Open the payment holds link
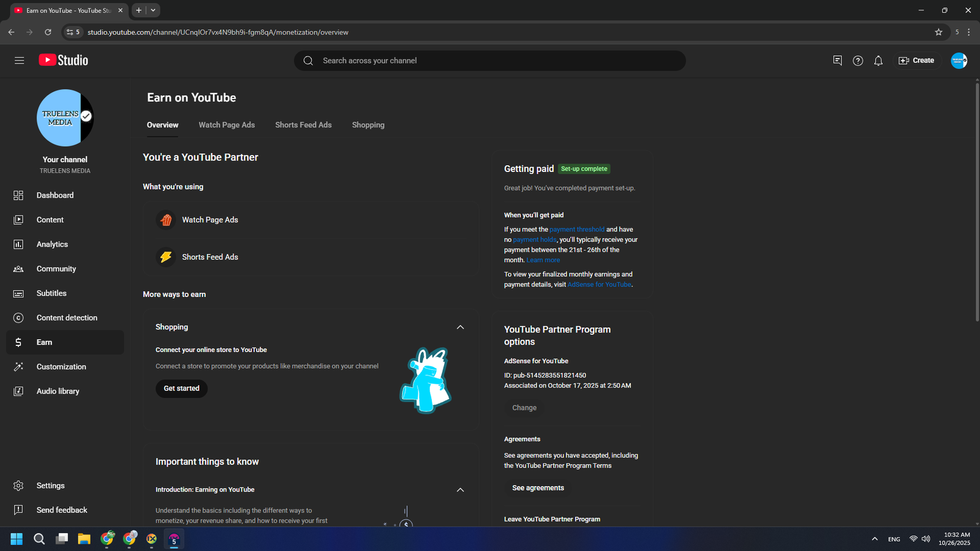Screen dimensions: 980x551 (535, 240)
